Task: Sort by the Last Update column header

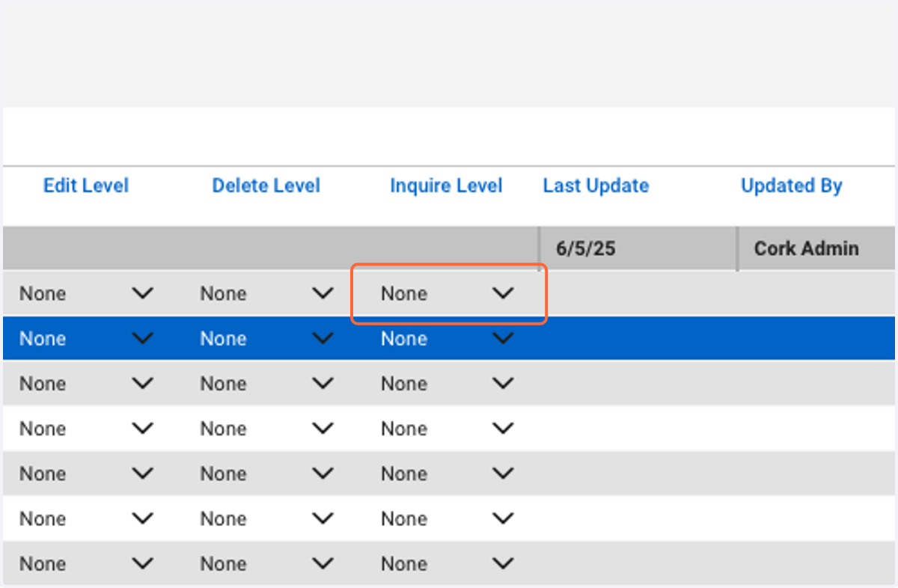Action: point(596,186)
